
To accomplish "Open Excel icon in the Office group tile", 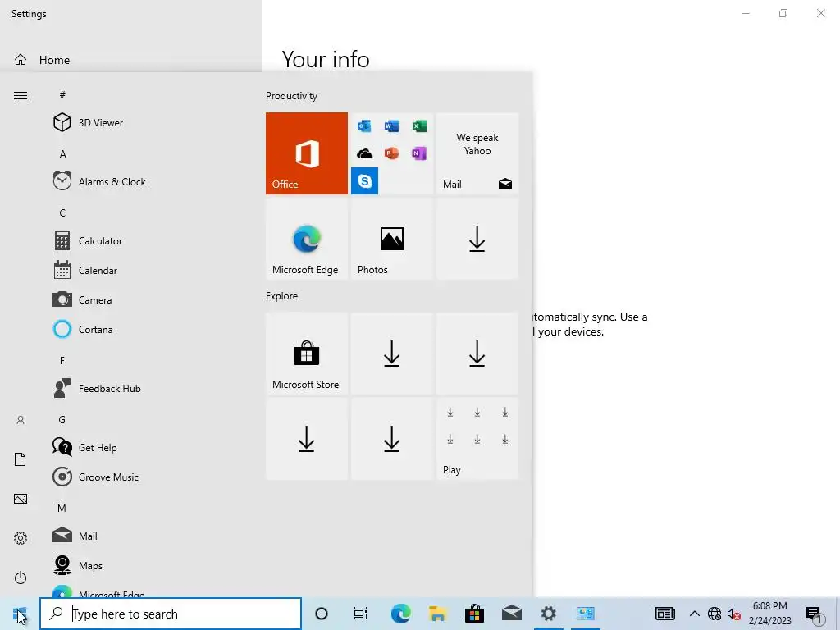I will [419, 126].
